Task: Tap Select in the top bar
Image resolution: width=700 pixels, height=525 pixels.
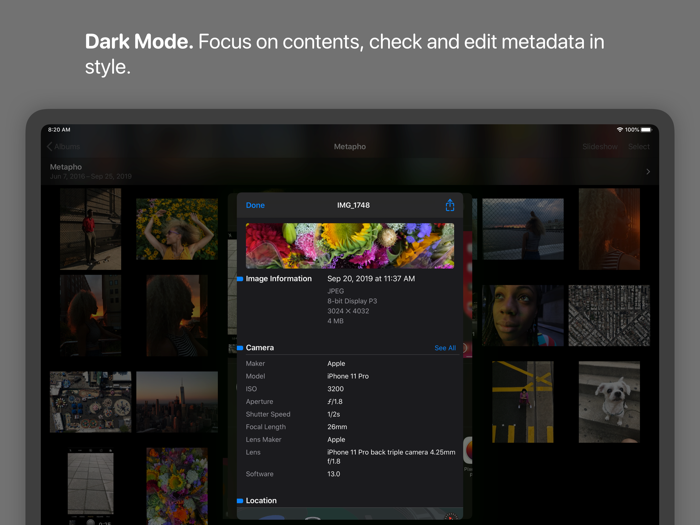Action: click(639, 146)
